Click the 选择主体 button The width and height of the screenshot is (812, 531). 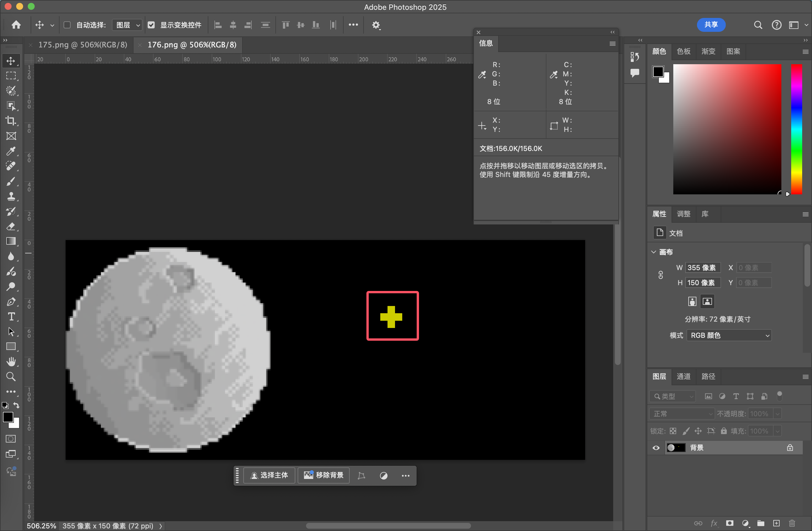pos(269,475)
